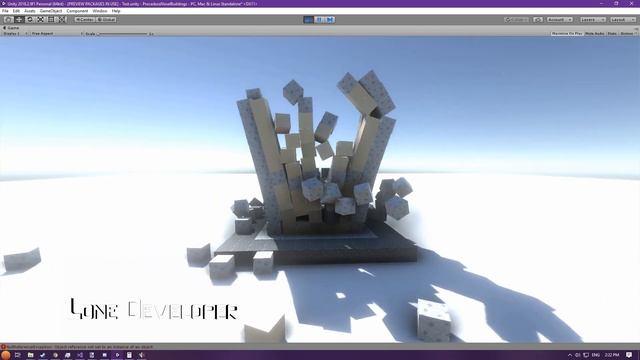Open the Help menu

pos(116,11)
